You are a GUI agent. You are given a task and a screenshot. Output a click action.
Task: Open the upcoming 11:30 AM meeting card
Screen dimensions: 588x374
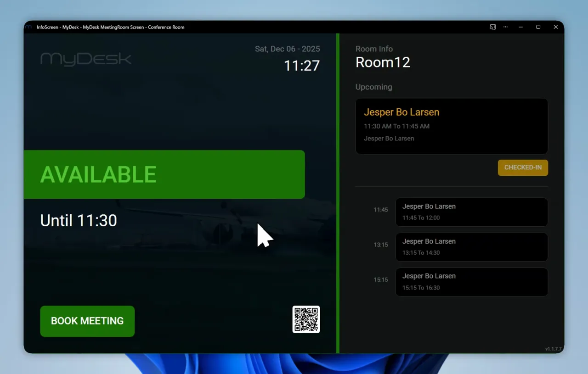click(452, 126)
